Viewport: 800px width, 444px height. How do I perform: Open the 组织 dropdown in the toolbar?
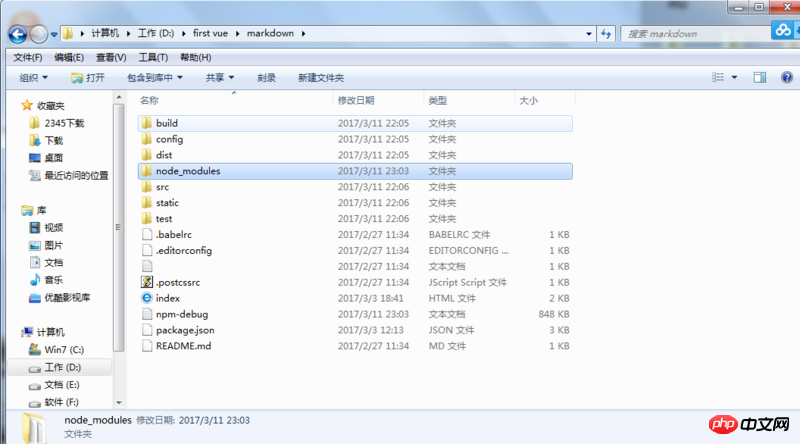[x=33, y=78]
